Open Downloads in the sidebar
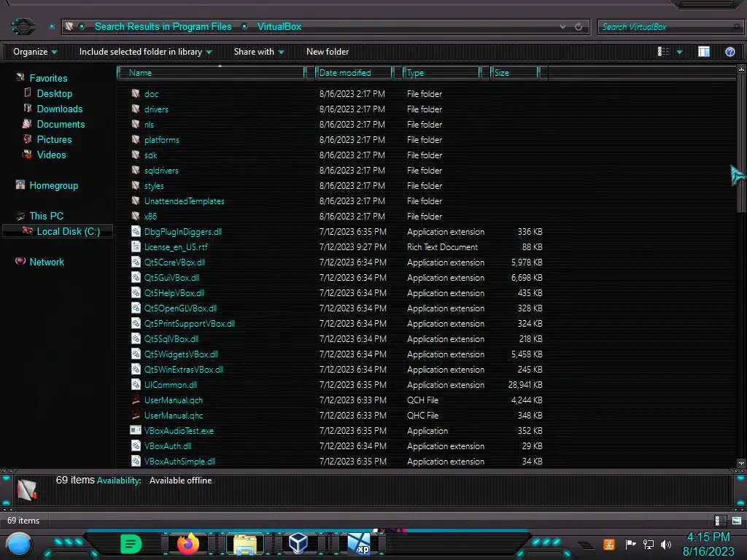Image resolution: width=747 pixels, height=560 pixels. point(60,109)
